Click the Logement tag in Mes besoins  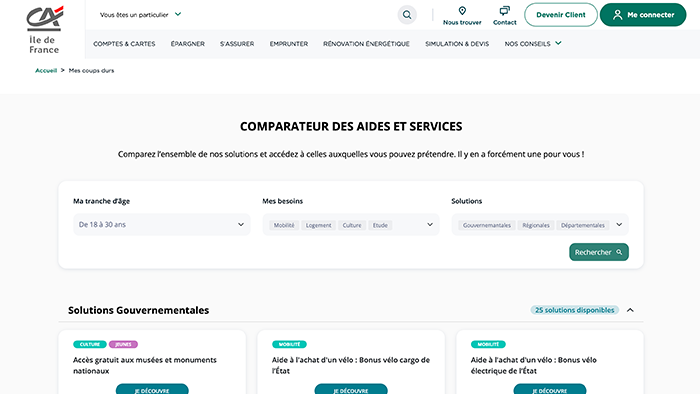pyautogui.click(x=318, y=225)
